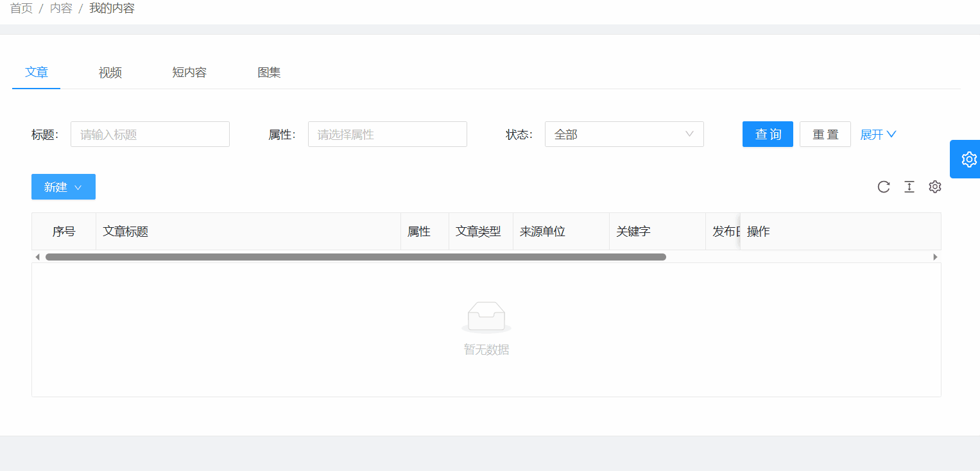Open the 新建 create dropdown menu
This screenshot has width=980, height=471.
coord(63,187)
